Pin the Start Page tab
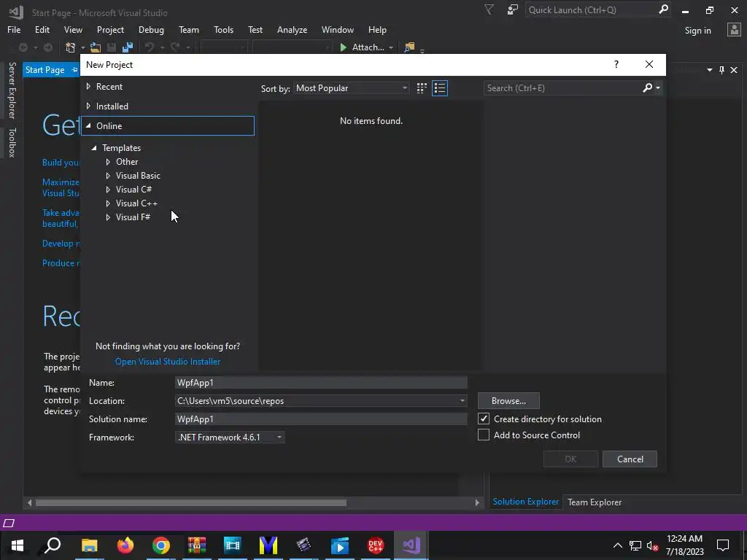 click(x=74, y=70)
